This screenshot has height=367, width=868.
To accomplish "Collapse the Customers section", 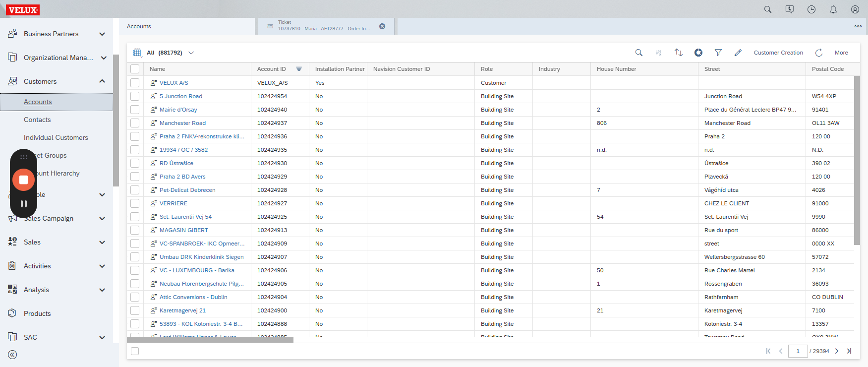I will (x=102, y=81).
